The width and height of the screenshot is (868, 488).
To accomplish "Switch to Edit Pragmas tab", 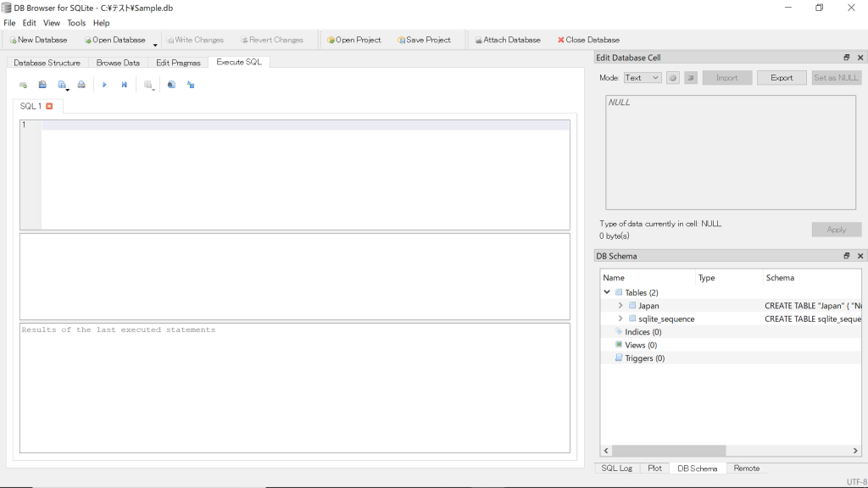I will [178, 63].
